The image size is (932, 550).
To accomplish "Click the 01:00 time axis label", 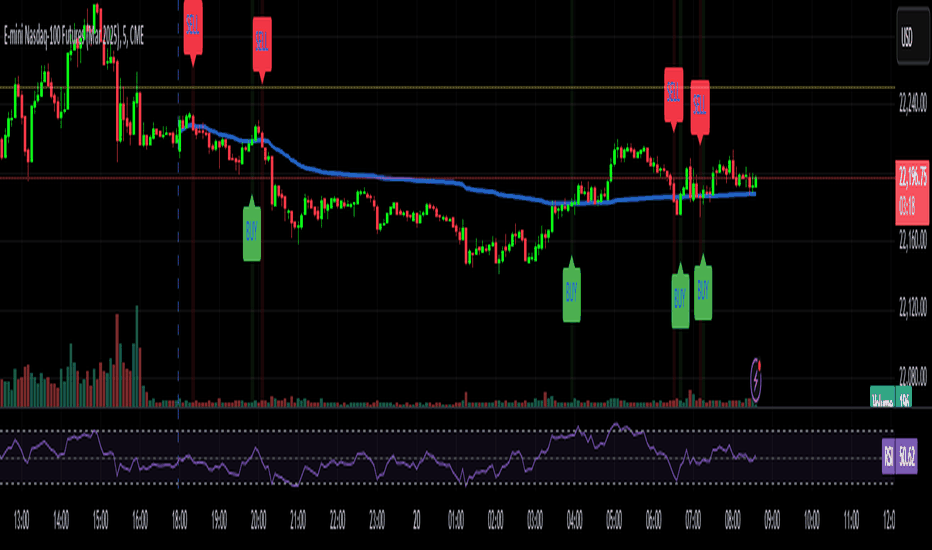I will [x=456, y=520].
